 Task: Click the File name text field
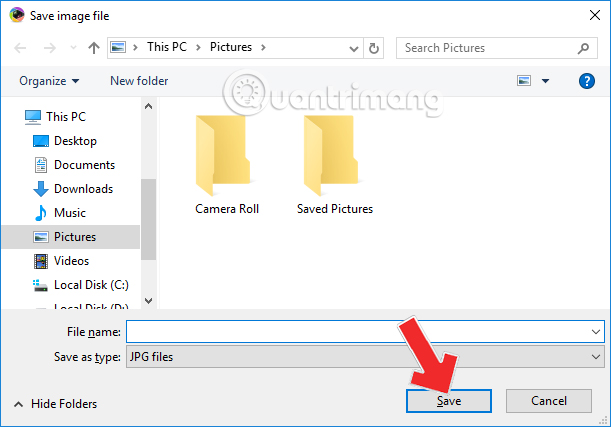(355, 331)
